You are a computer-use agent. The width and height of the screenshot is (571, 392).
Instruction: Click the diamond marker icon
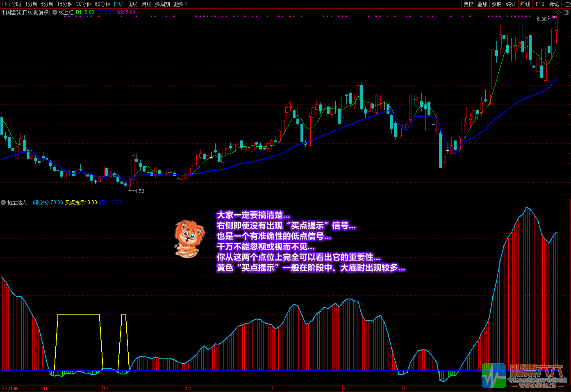558,12
